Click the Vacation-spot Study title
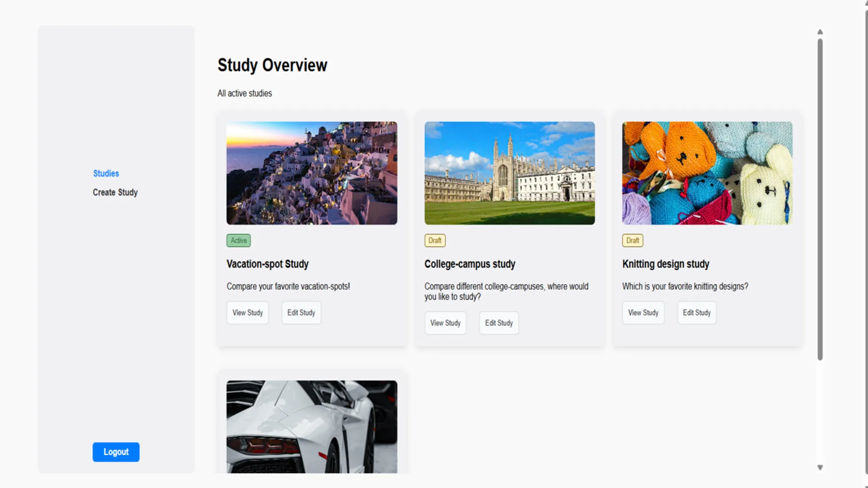Image resolution: width=868 pixels, height=488 pixels. 267,264
